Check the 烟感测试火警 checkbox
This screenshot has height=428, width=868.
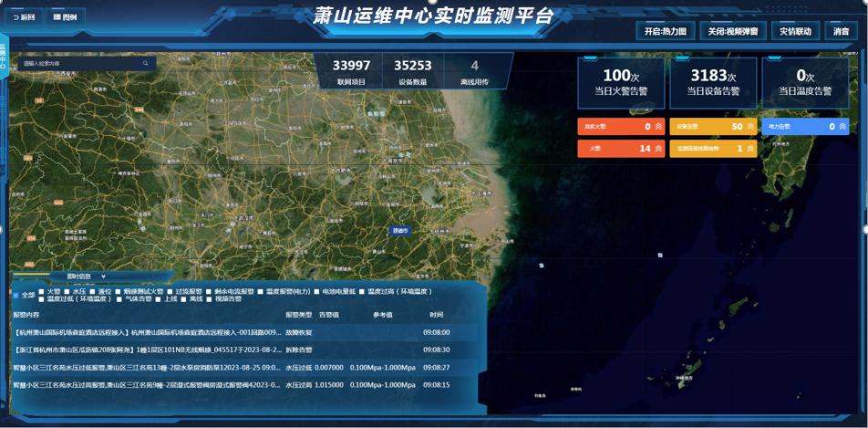point(118,291)
